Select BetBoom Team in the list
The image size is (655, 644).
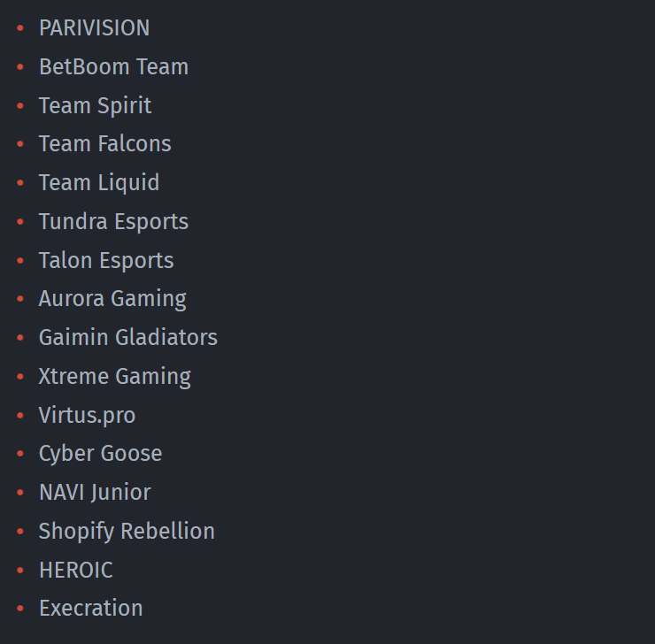tap(113, 66)
